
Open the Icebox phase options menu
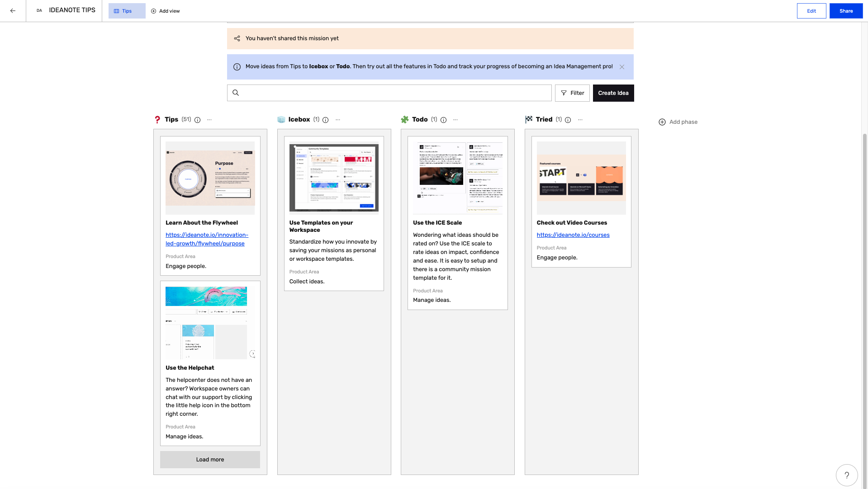click(338, 119)
